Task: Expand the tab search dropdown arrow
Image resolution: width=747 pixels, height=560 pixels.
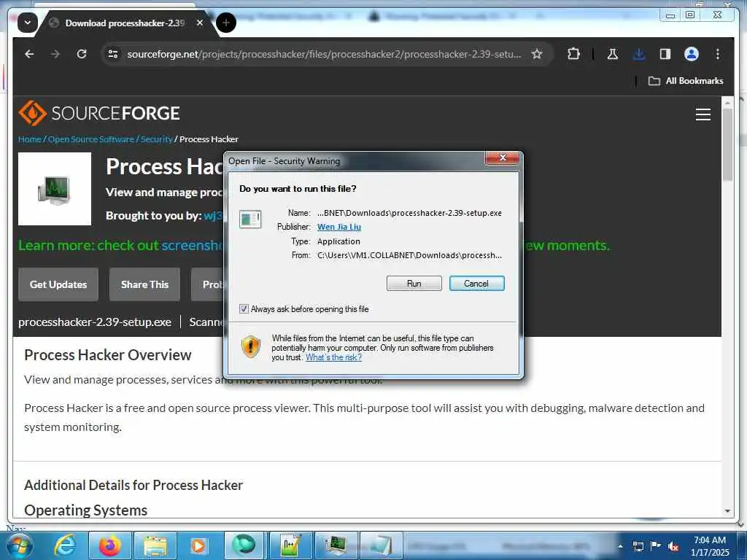Action: point(28,23)
